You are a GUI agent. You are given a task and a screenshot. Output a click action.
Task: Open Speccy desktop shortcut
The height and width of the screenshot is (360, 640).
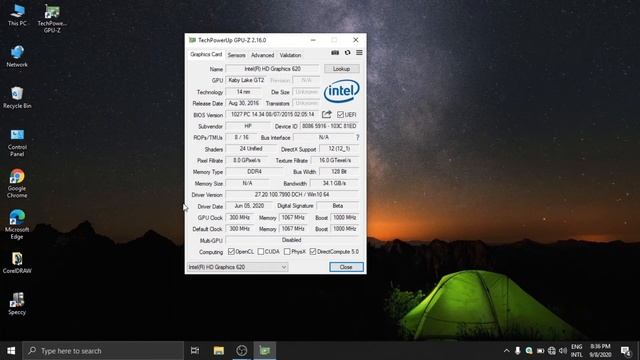point(17,304)
